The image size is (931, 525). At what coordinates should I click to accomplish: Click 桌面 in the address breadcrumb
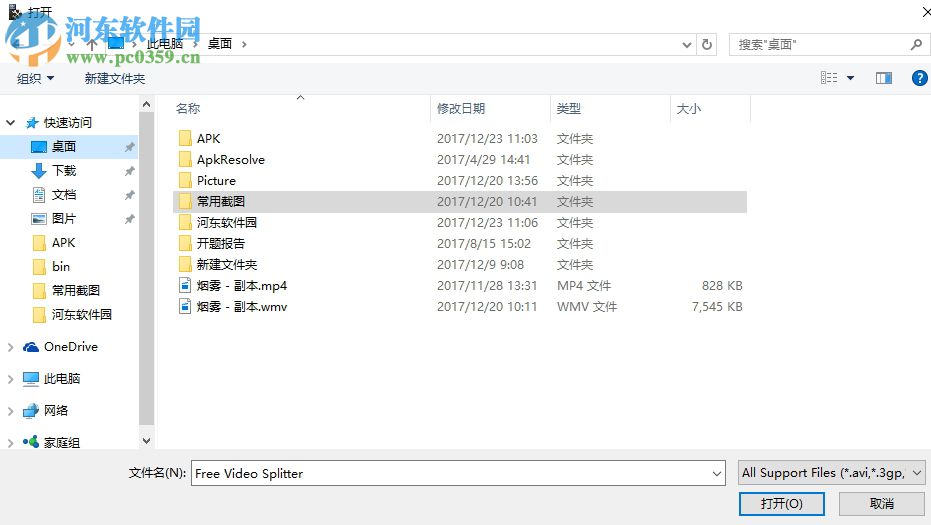(220, 44)
